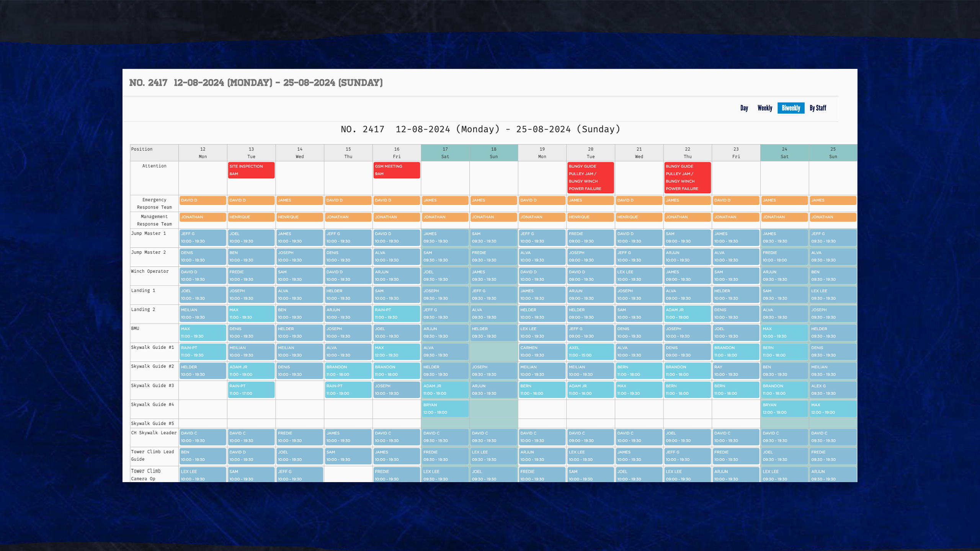Viewport: 980px width, 551px height.
Task: Select the 17 Sat column header
Action: [x=445, y=153]
